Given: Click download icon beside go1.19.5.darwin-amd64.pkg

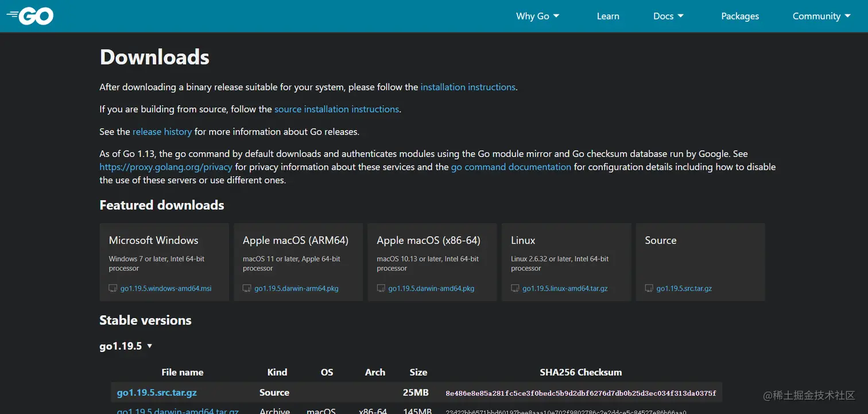Looking at the screenshot, I should tap(381, 288).
